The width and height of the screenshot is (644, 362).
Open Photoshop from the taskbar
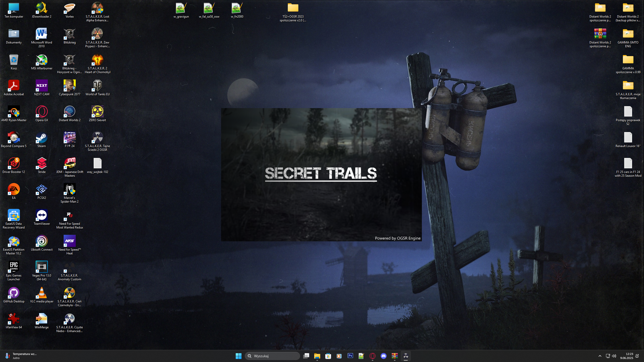tap(350, 356)
